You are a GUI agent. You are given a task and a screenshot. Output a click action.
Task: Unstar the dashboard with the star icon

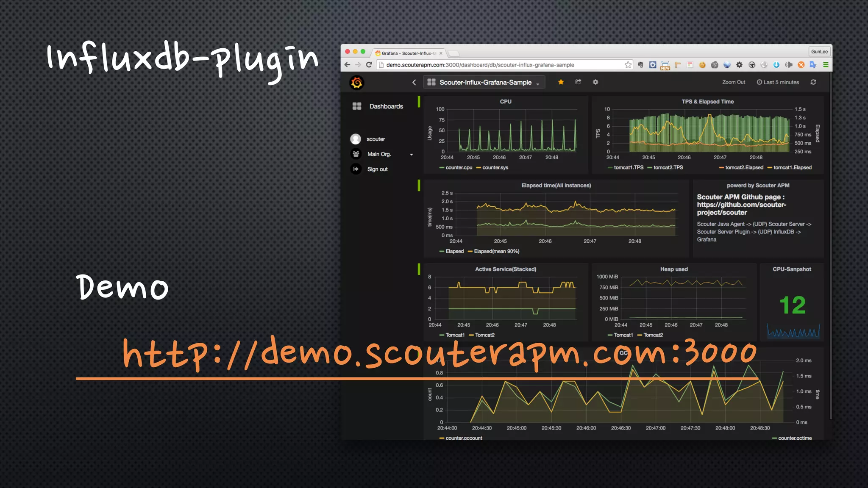561,82
